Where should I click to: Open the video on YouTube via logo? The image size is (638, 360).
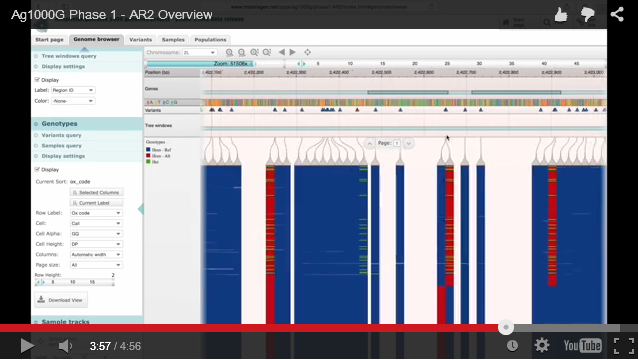click(582, 346)
